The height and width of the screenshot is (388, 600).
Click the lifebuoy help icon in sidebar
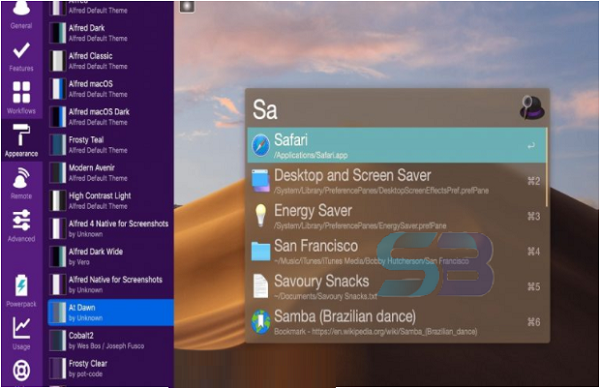tap(21, 370)
